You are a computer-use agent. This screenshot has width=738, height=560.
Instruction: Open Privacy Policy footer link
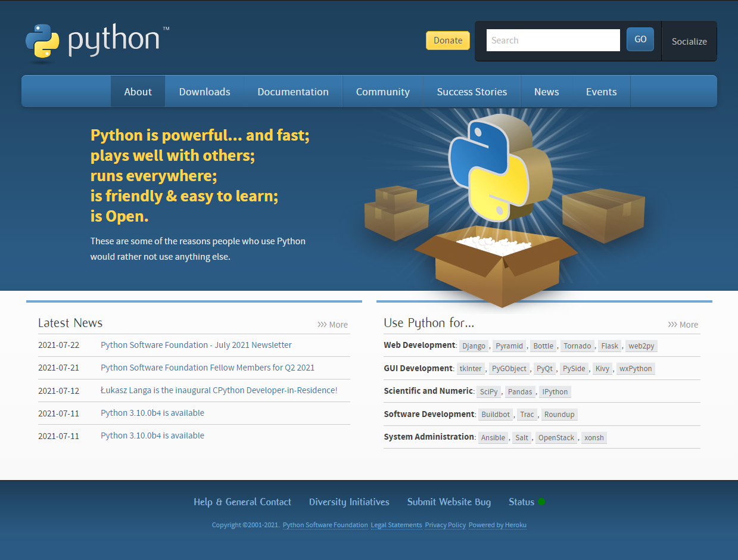[x=445, y=525]
